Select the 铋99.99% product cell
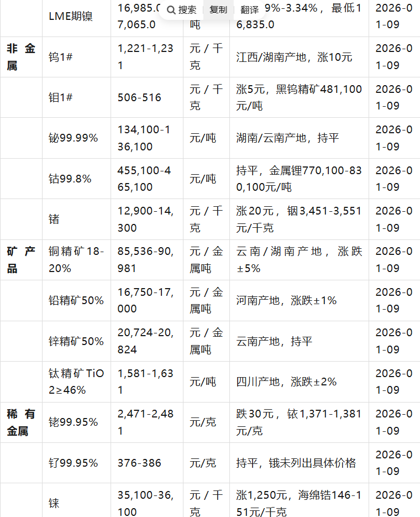Viewport: 420px width, 517px height. click(x=73, y=138)
